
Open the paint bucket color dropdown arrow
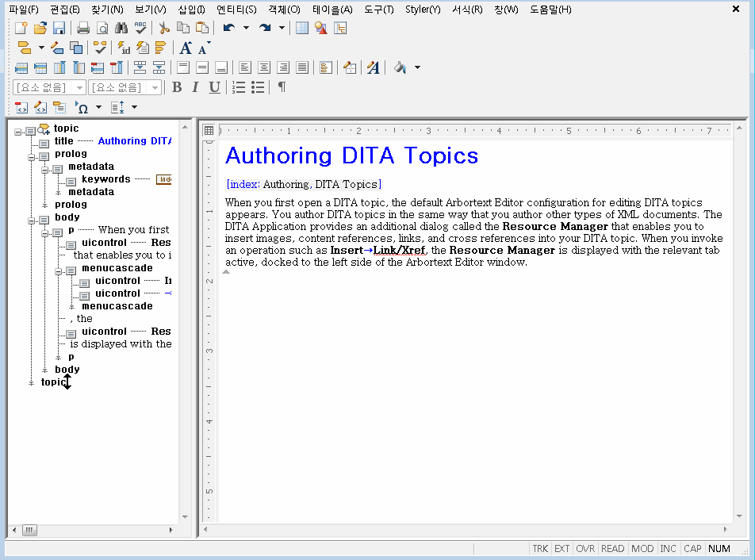(417, 67)
